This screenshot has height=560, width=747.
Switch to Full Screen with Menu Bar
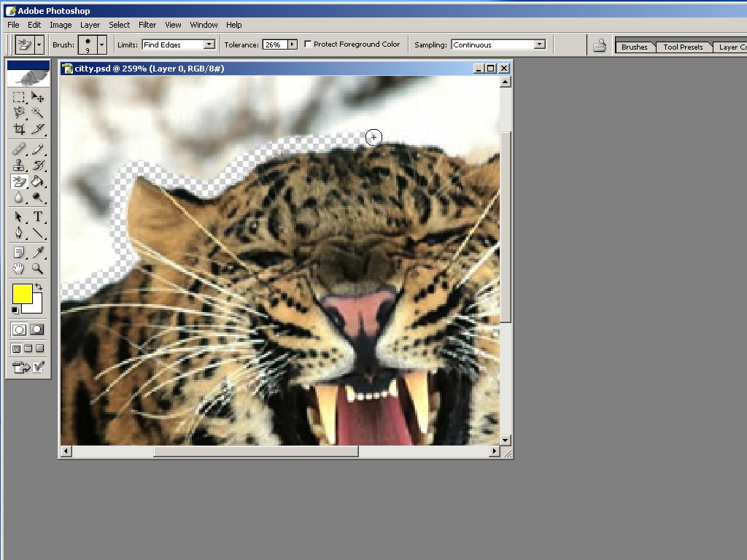(x=28, y=349)
